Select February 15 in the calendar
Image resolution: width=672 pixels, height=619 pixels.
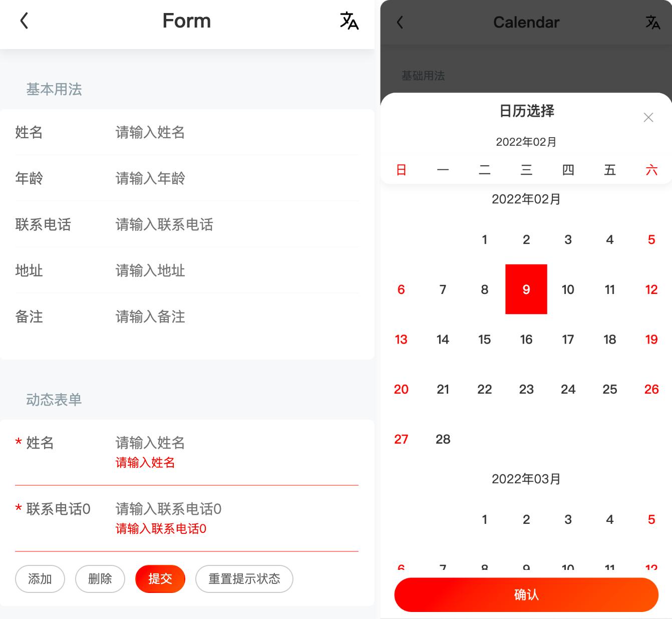pyautogui.click(x=485, y=340)
